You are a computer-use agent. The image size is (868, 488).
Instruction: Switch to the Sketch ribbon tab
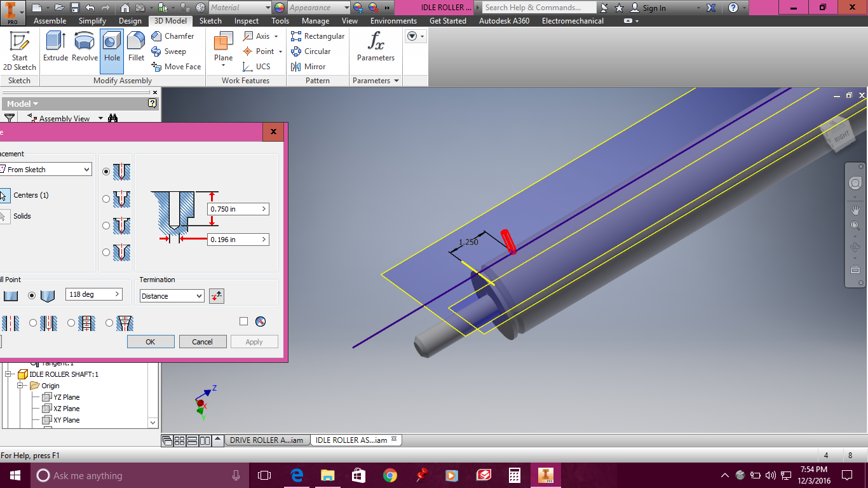click(210, 20)
